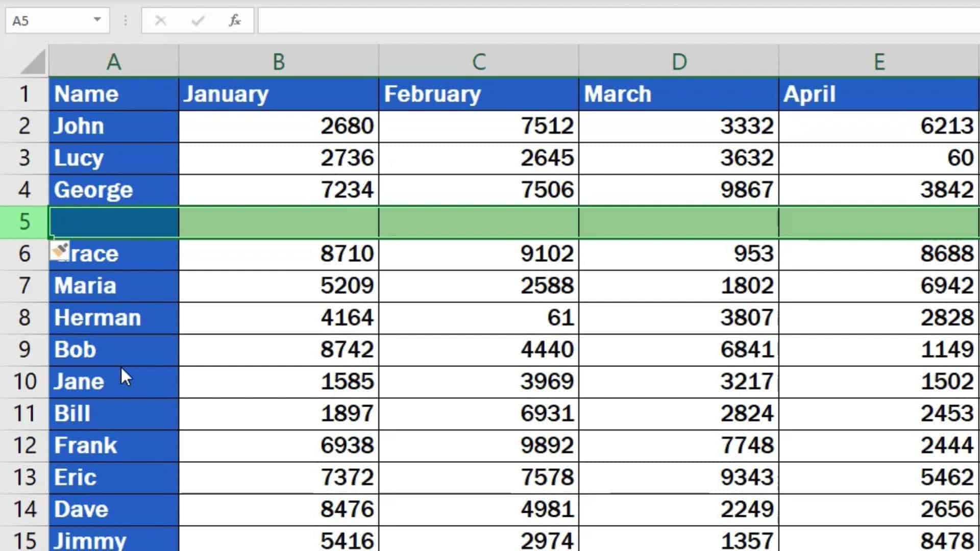Image resolution: width=980 pixels, height=551 pixels.
Task: Select column E by its header
Action: click(x=879, y=60)
